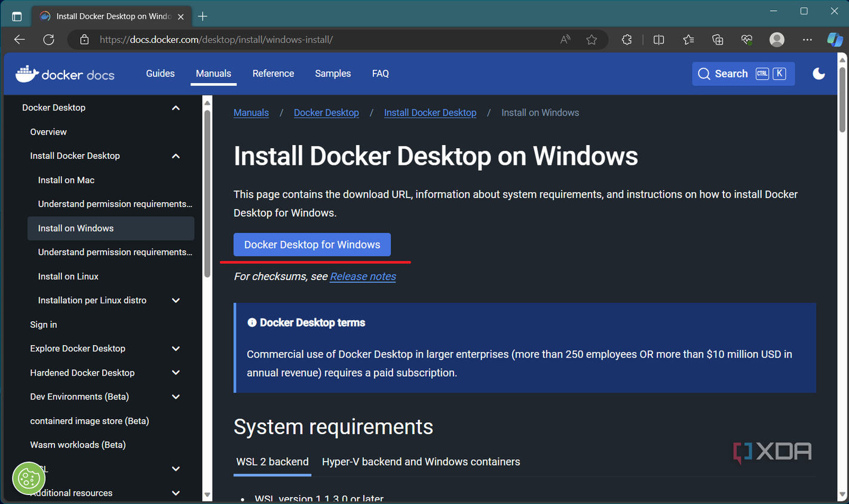Image resolution: width=849 pixels, height=504 pixels.
Task: Open the Manuals navigation item
Action: pos(213,73)
